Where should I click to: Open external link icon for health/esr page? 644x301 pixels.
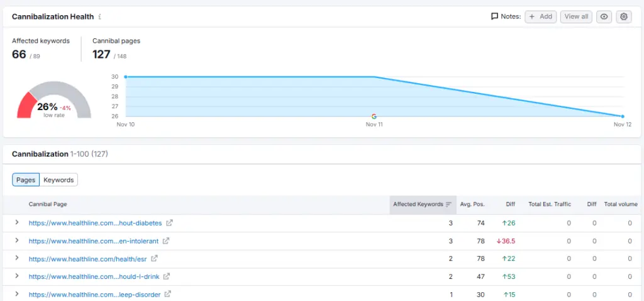154,258
